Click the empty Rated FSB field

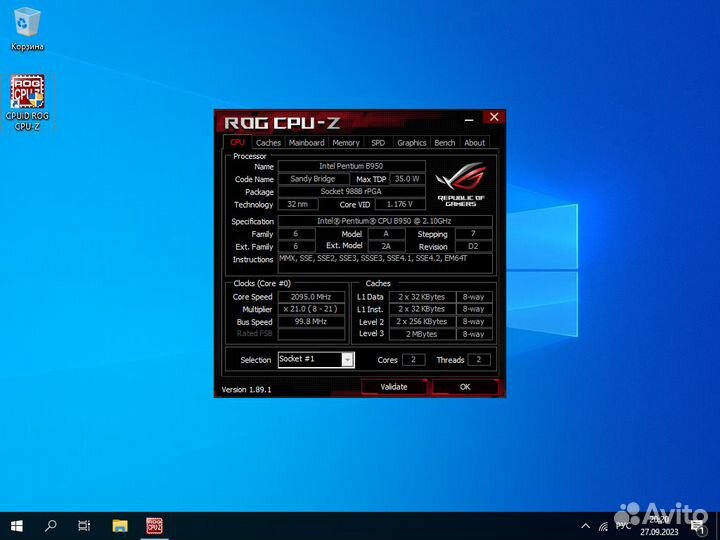tap(311, 334)
